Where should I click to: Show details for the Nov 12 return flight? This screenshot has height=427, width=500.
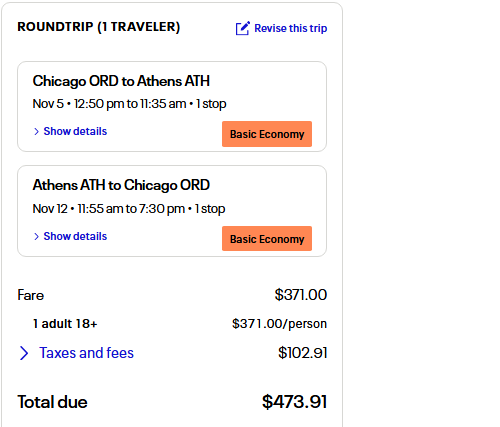pyautogui.click(x=75, y=236)
